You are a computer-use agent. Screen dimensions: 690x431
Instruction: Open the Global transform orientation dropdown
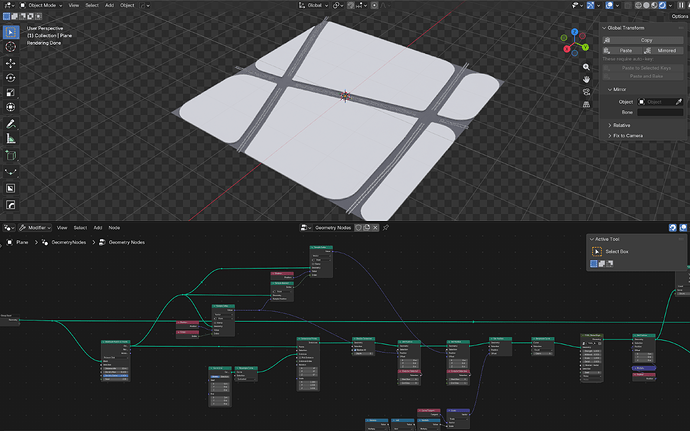pos(313,5)
